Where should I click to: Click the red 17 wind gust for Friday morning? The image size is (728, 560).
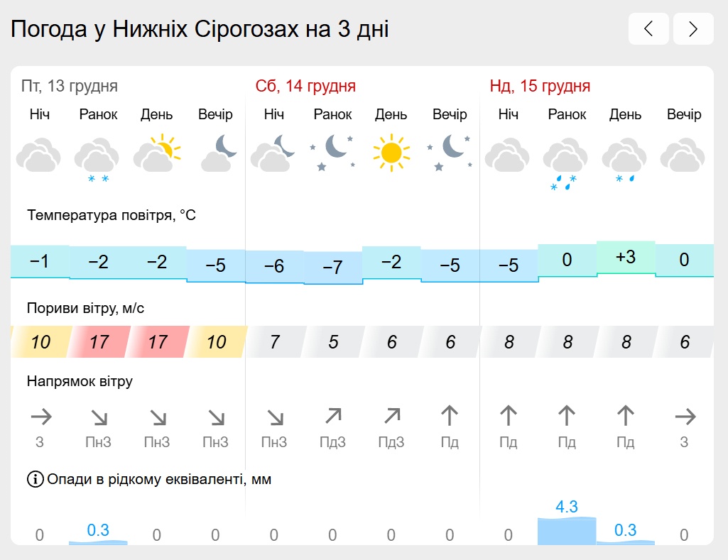[99, 342]
